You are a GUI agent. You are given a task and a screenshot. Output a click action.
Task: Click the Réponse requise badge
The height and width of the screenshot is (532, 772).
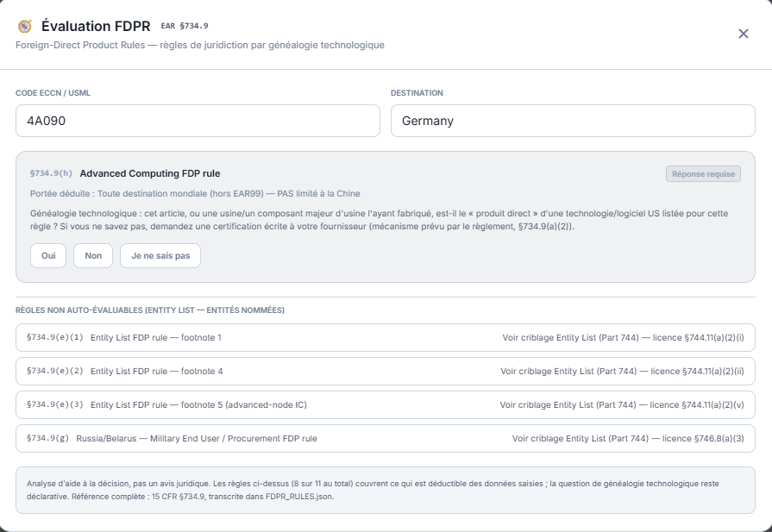coord(703,173)
